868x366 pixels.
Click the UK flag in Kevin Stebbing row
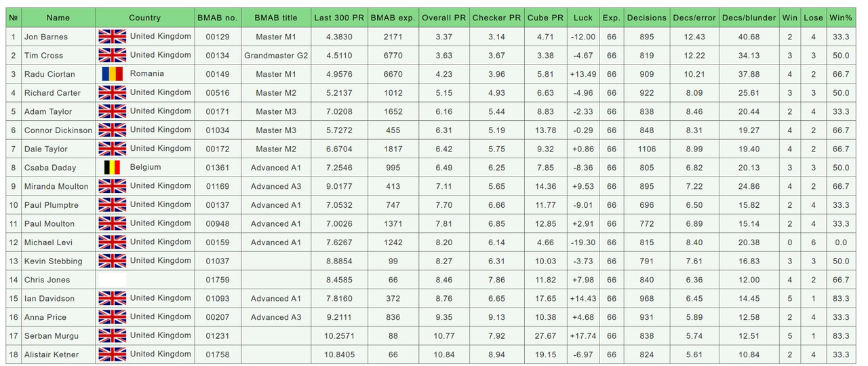113,261
